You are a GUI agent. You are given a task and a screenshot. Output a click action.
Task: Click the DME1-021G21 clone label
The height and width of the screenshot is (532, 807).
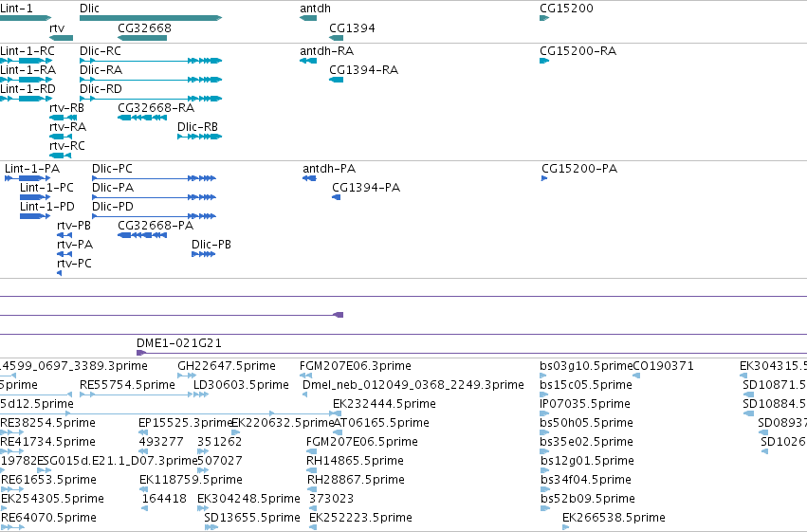point(179,342)
